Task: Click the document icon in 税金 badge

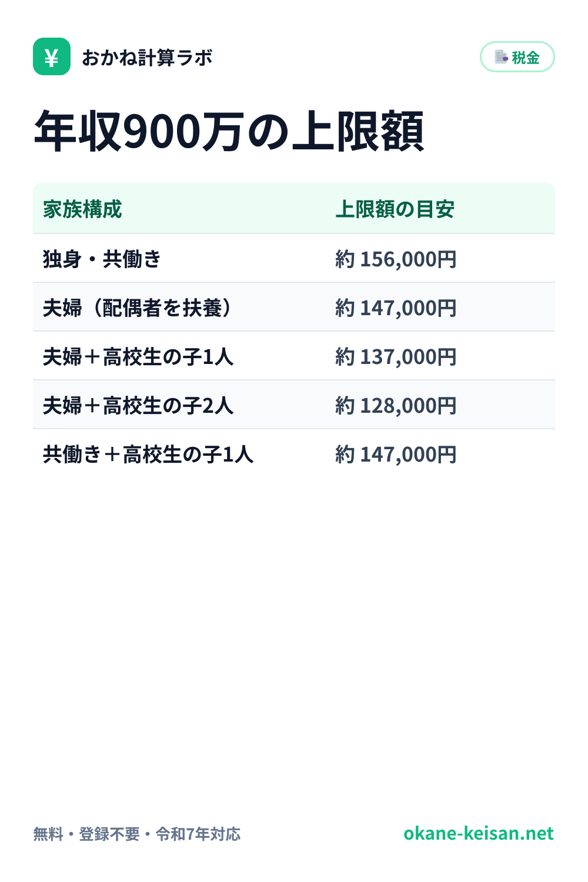Action: tap(501, 57)
